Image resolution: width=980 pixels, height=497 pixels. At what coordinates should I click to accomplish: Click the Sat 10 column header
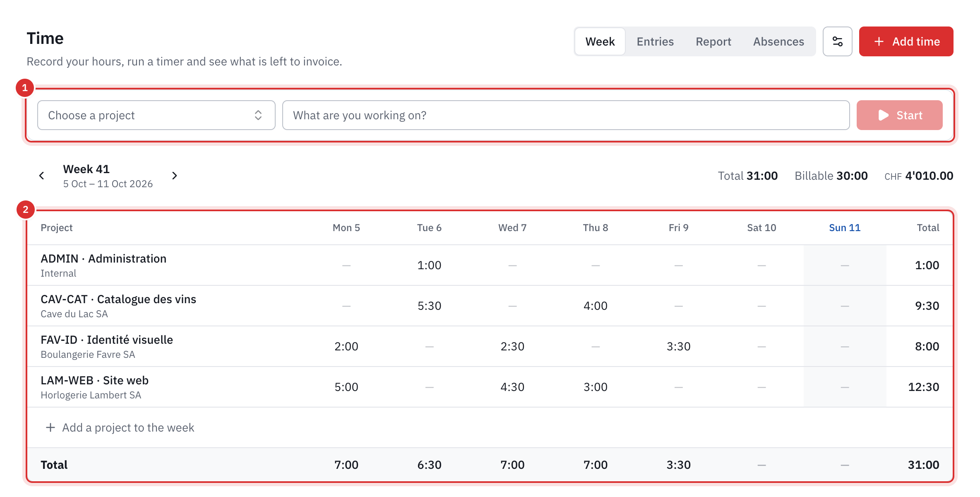(x=761, y=228)
